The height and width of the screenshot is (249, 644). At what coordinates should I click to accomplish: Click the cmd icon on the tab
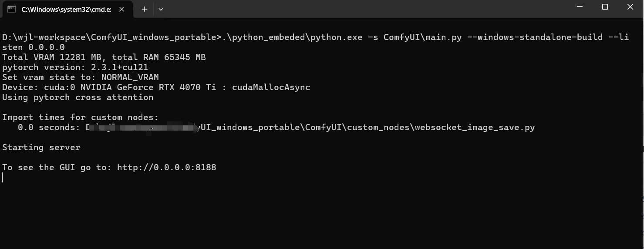12,9
